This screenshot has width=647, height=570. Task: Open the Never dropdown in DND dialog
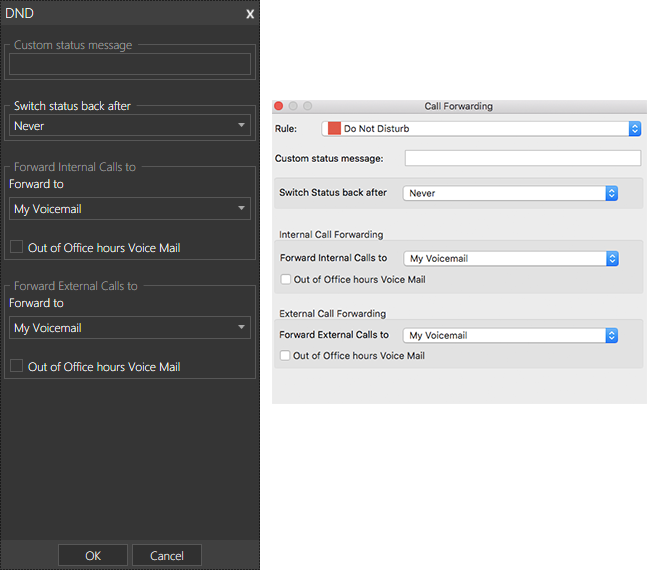coord(130,125)
